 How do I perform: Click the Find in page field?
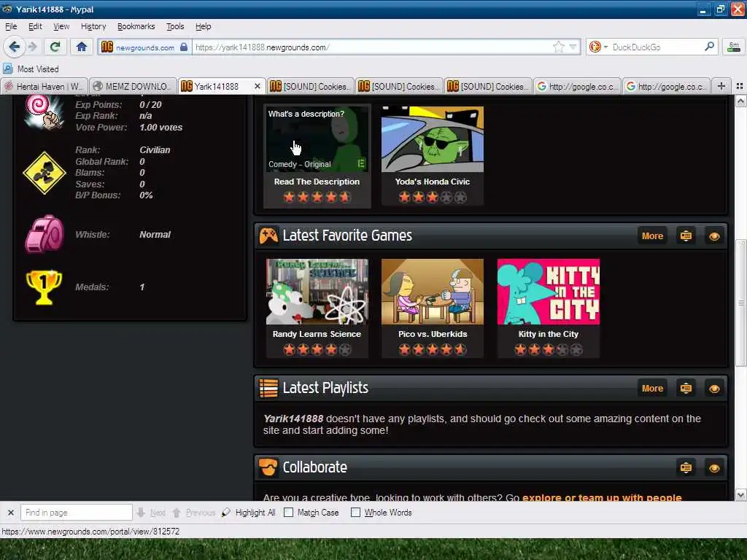[x=76, y=513]
